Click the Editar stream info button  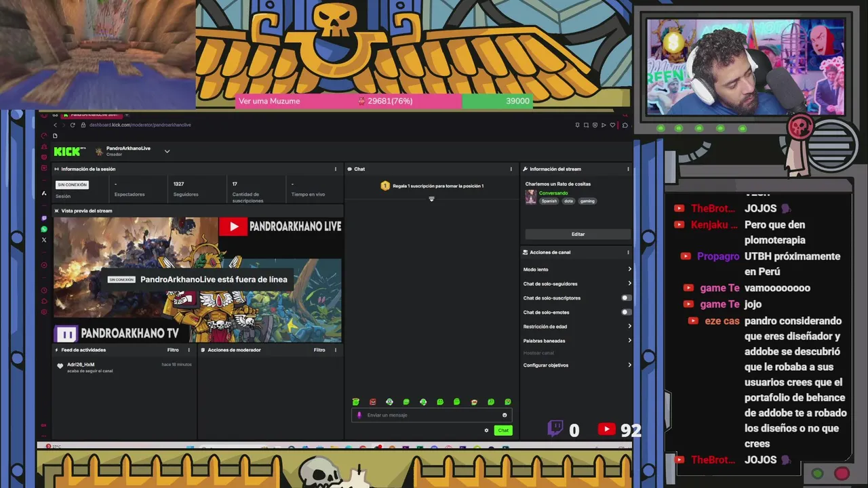(578, 234)
